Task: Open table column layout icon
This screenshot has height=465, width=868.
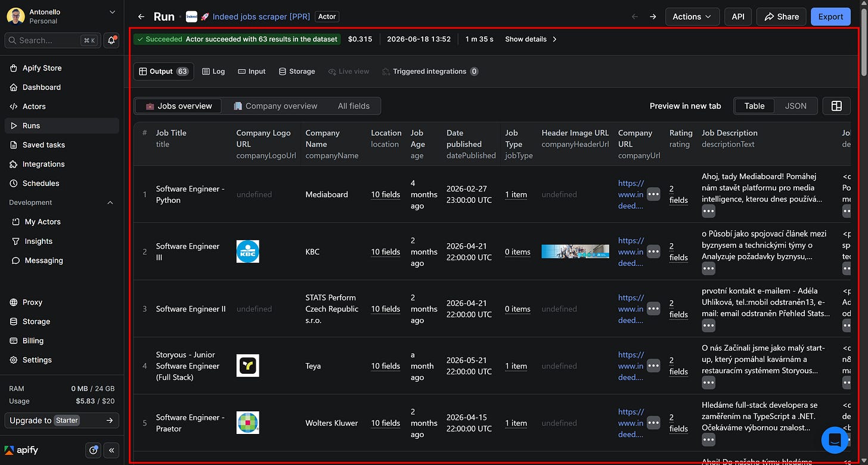Action: (836, 106)
